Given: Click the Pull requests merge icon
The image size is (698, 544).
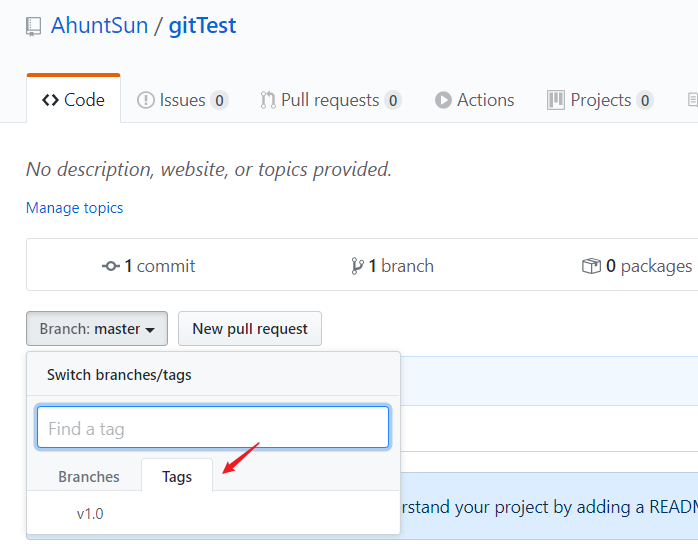Looking at the screenshot, I should pos(268,100).
